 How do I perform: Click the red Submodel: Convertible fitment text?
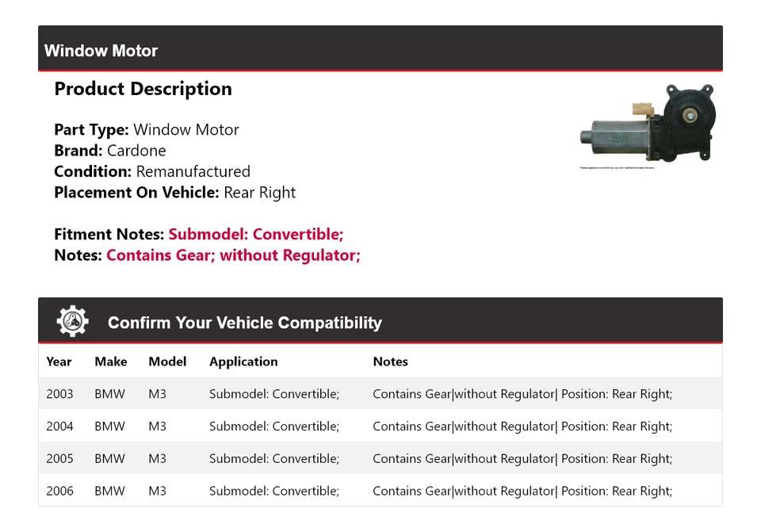[x=255, y=235]
